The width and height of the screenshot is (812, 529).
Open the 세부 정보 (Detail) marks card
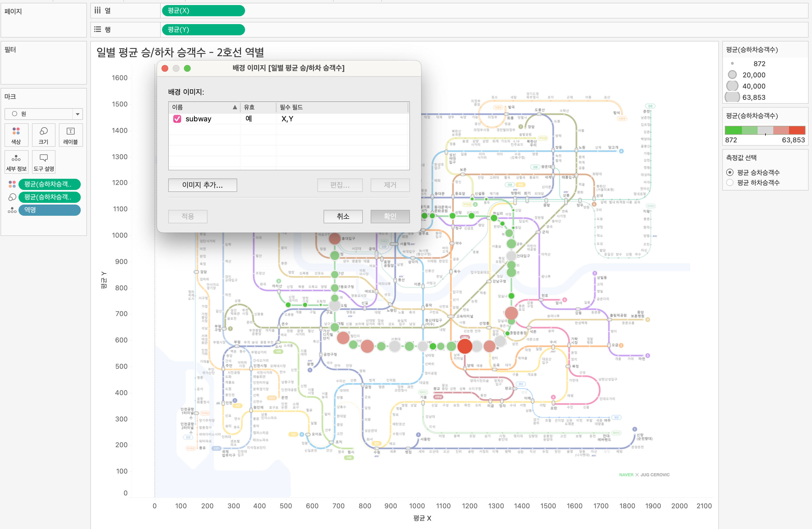tap(16, 162)
